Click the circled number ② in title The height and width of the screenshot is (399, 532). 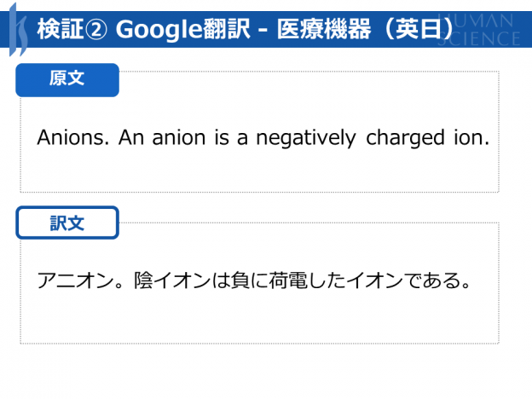click(x=95, y=30)
